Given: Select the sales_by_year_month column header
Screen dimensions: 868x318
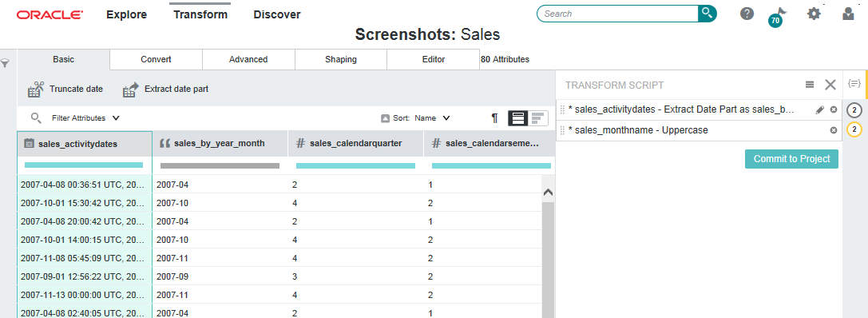Looking at the screenshot, I should click(x=220, y=144).
